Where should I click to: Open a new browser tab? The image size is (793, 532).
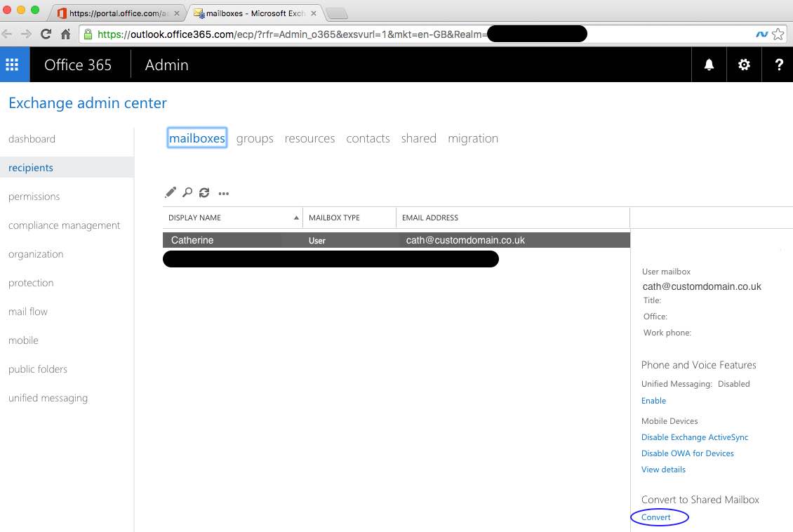click(336, 13)
